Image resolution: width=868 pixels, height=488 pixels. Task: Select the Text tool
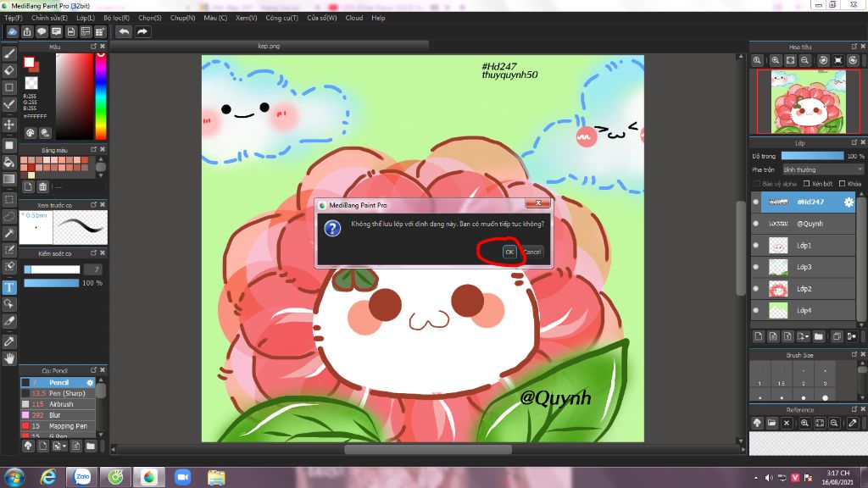pyautogui.click(x=8, y=287)
